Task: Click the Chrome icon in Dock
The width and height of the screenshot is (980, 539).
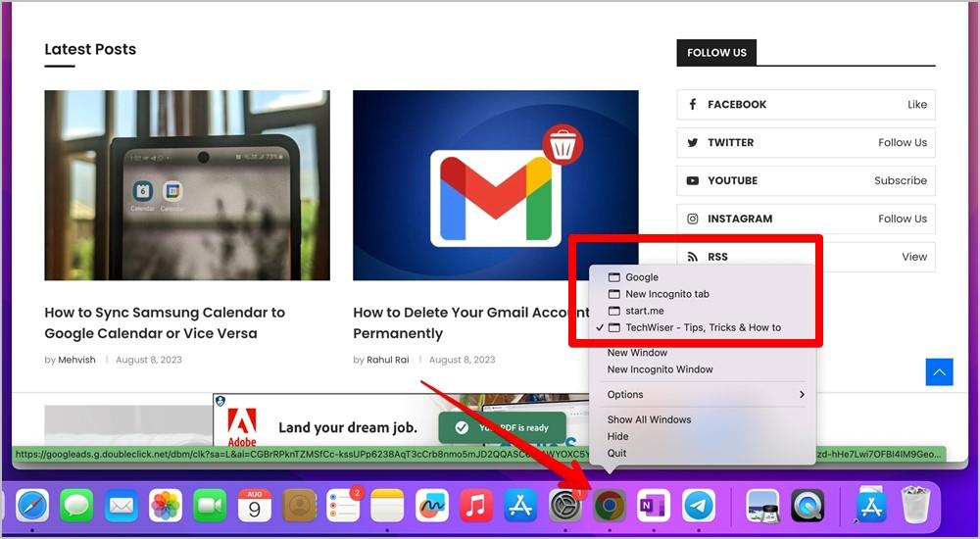Action: tap(610, 506)
